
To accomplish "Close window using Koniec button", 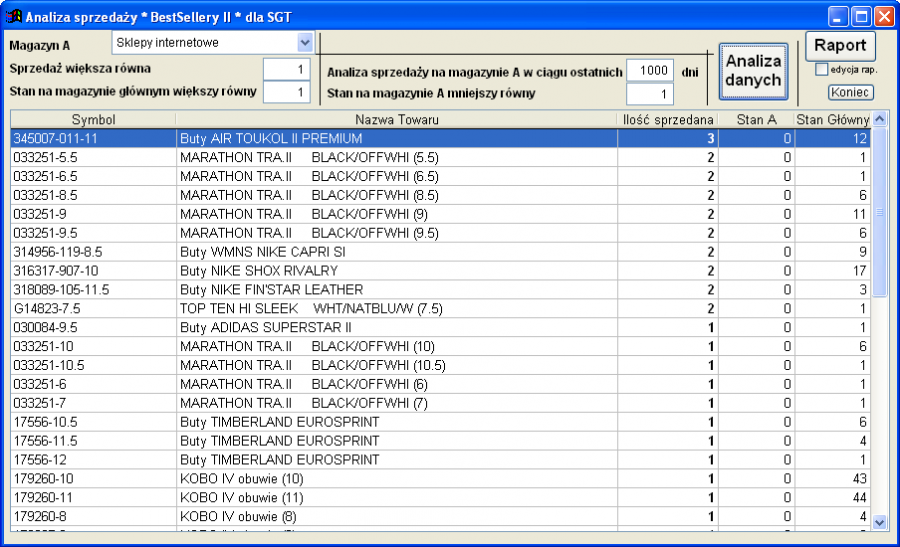I will [850, 92].
